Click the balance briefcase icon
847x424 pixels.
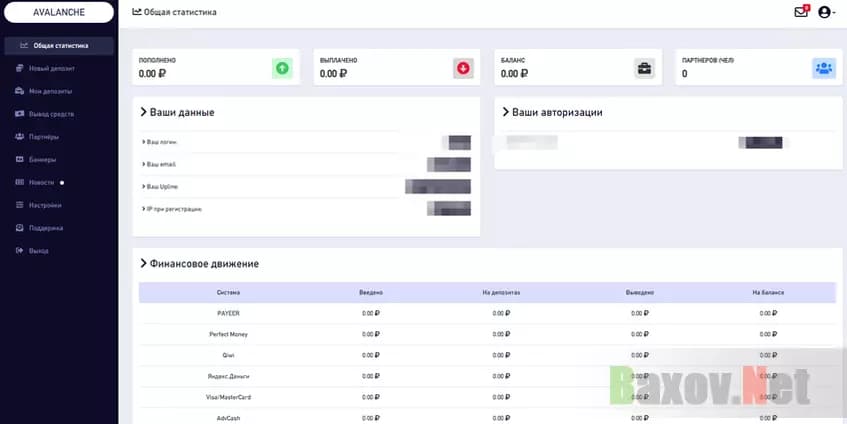644,68
